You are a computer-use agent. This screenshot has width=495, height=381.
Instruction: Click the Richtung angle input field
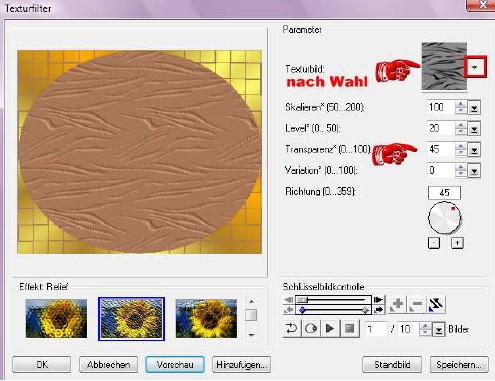point(444,193)
